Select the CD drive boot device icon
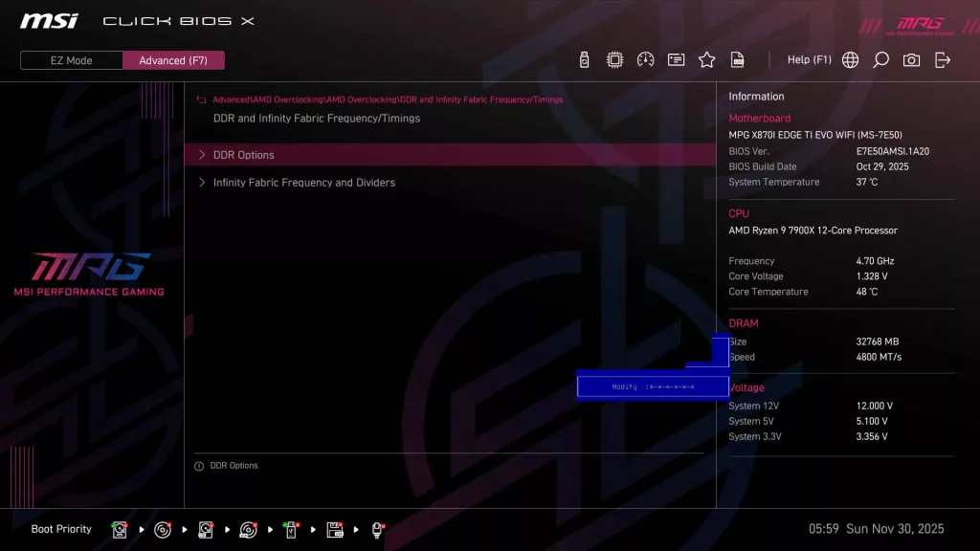Image resolution: width=980 pixels, height=551 pixels. coord(162,529)
